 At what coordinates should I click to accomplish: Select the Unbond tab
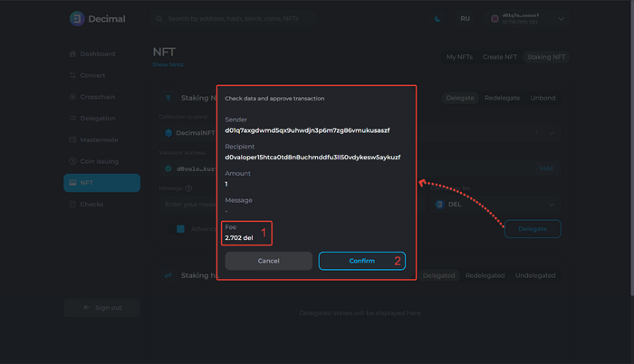point(543,98)
